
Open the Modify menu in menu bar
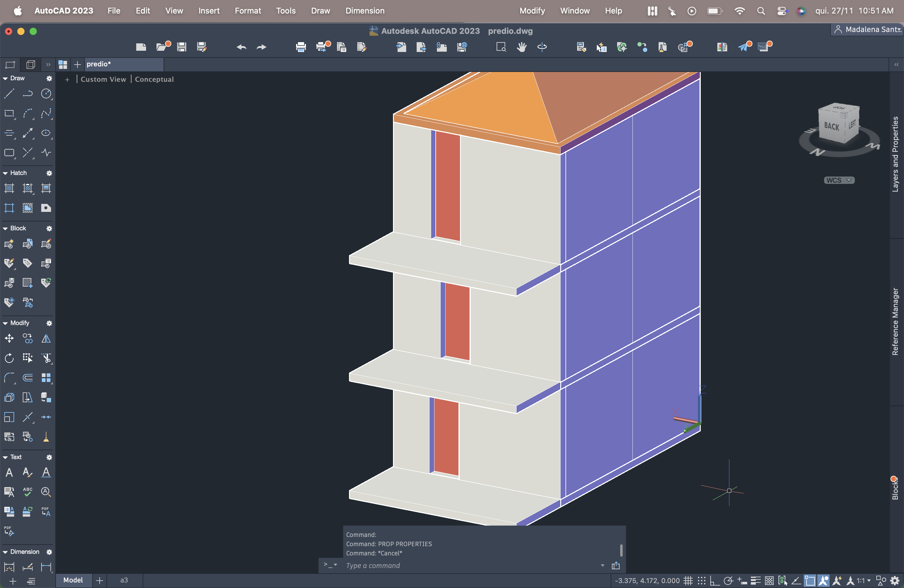pos(532,11)
